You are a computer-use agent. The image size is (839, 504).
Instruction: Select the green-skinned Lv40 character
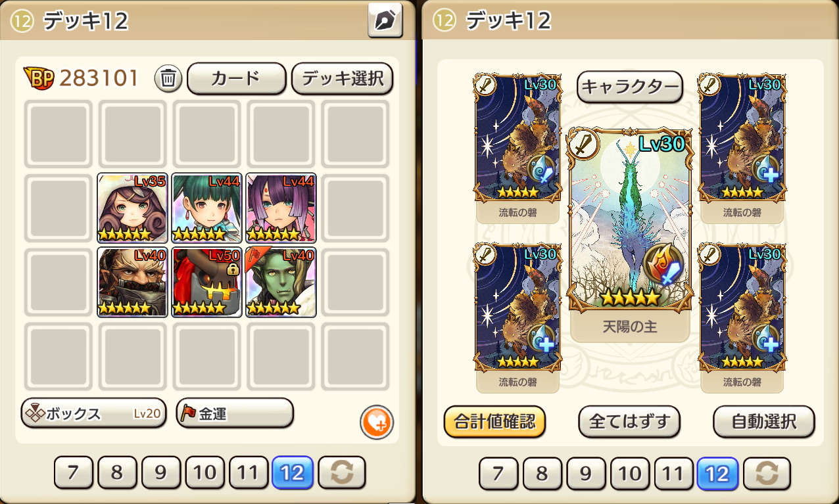pyautogui.click(x=281, y=283)
